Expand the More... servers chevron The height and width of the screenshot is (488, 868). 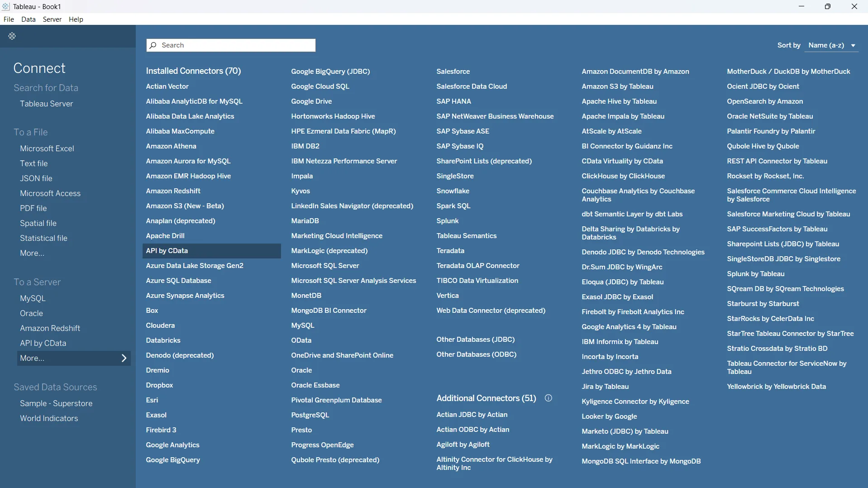click(x=124, y=359)
